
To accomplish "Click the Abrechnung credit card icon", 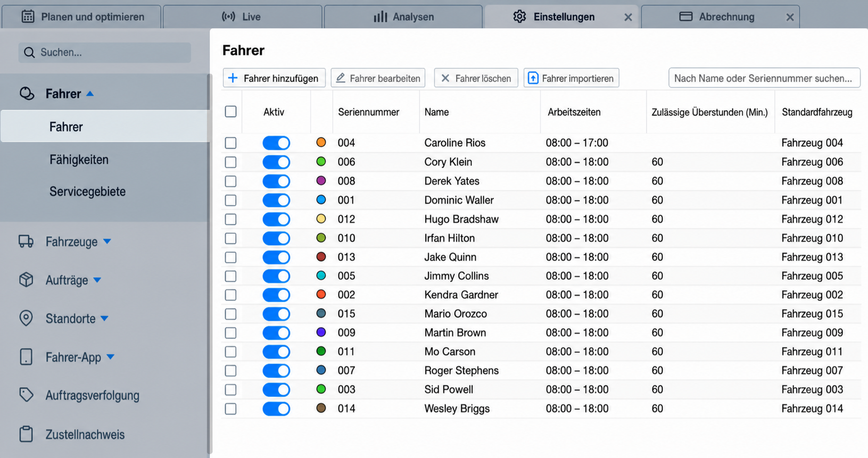I will [686, 16].
